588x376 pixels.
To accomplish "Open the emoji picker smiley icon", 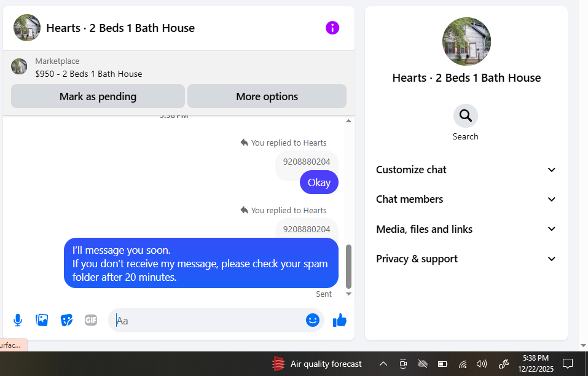I will 312,320.
